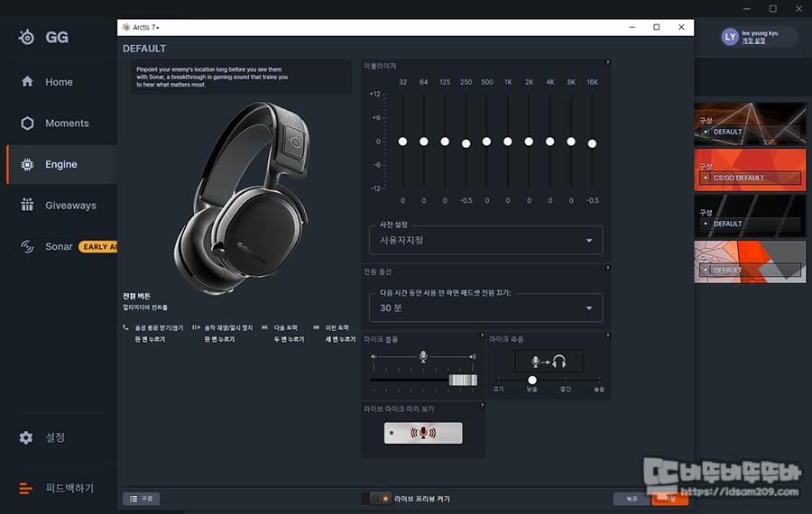Click the settings gear icon
Viewport: 812px width, 514px height.
click(x=26, y=437)
